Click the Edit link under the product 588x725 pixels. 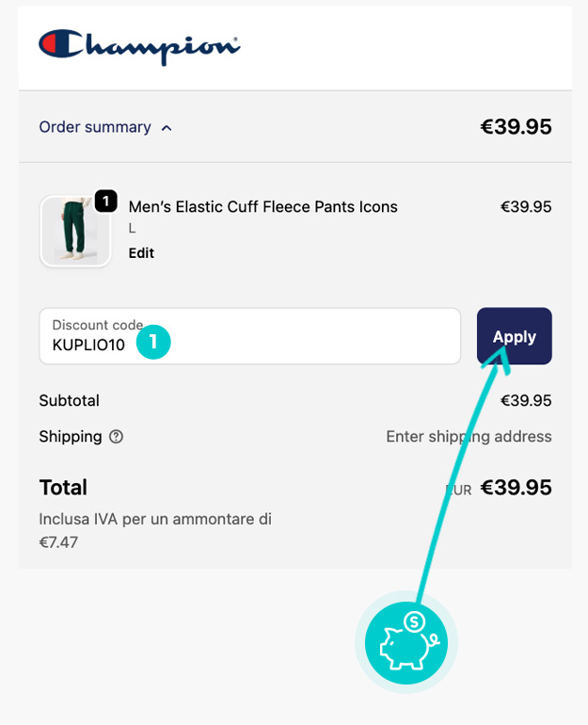click(x=141, y=253)
